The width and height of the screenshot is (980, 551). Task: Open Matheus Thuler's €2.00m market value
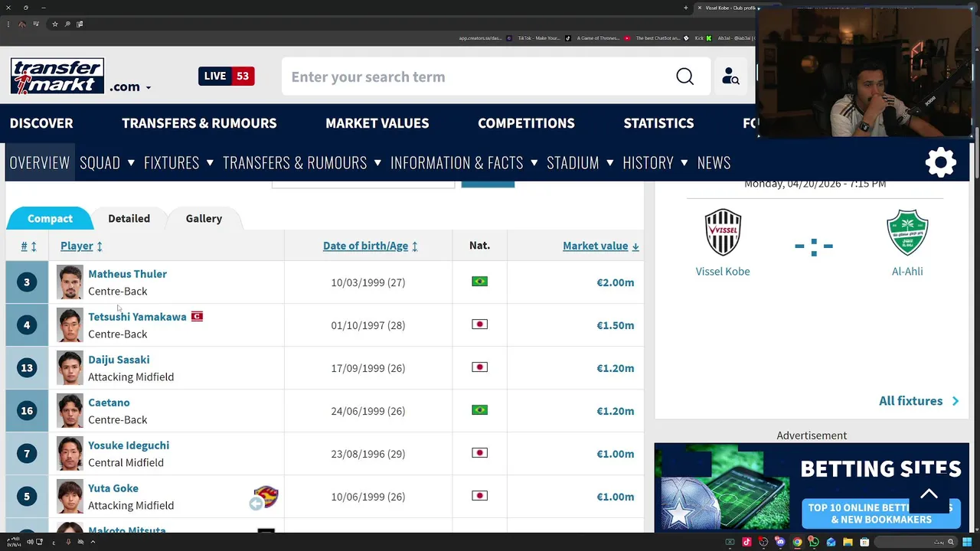click(x=616, y=282)
